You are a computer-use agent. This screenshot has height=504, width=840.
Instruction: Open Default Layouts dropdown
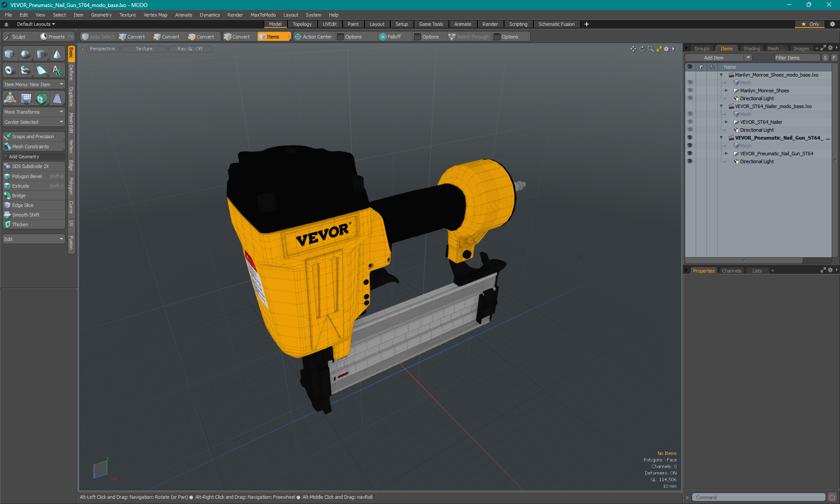(x=36, y=24)
